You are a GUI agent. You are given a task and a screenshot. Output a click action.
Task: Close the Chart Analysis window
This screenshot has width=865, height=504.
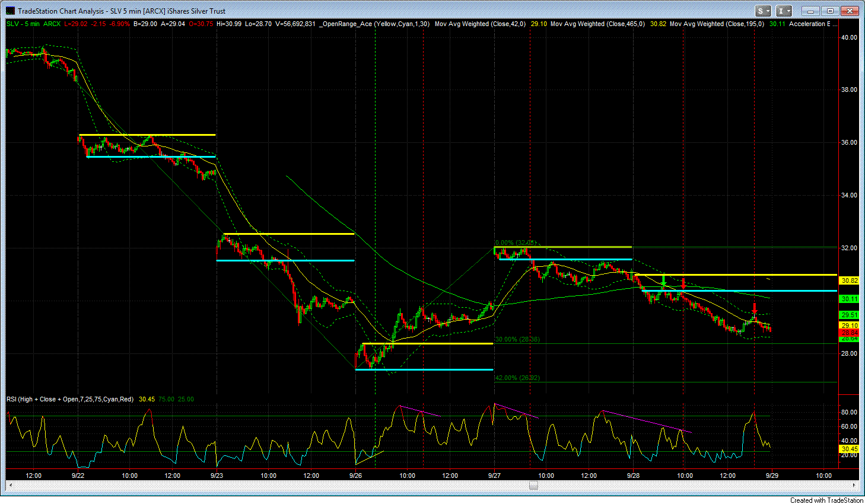[x=850, y=11]
